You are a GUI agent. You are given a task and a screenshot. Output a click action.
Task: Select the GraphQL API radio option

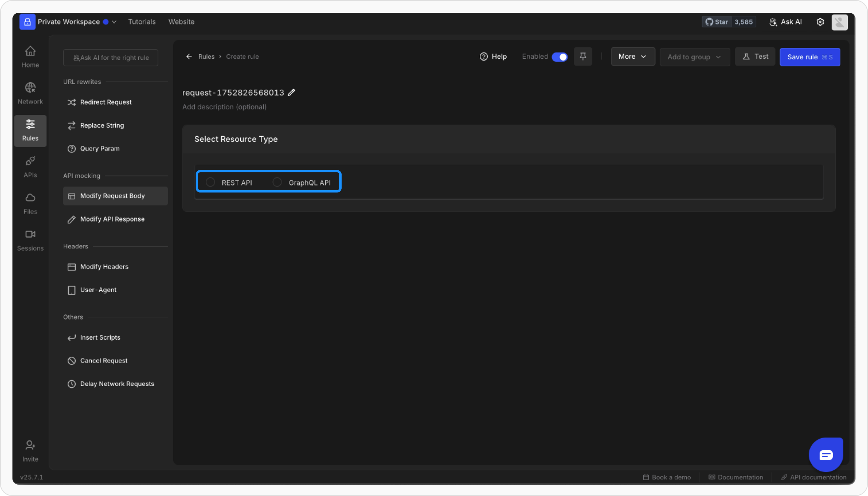click(277, 182)
